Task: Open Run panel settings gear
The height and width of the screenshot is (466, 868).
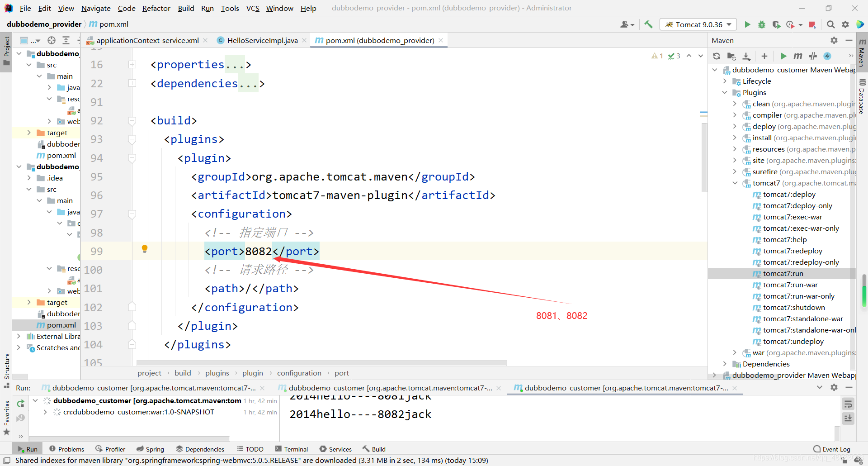Action: (834, 387)
